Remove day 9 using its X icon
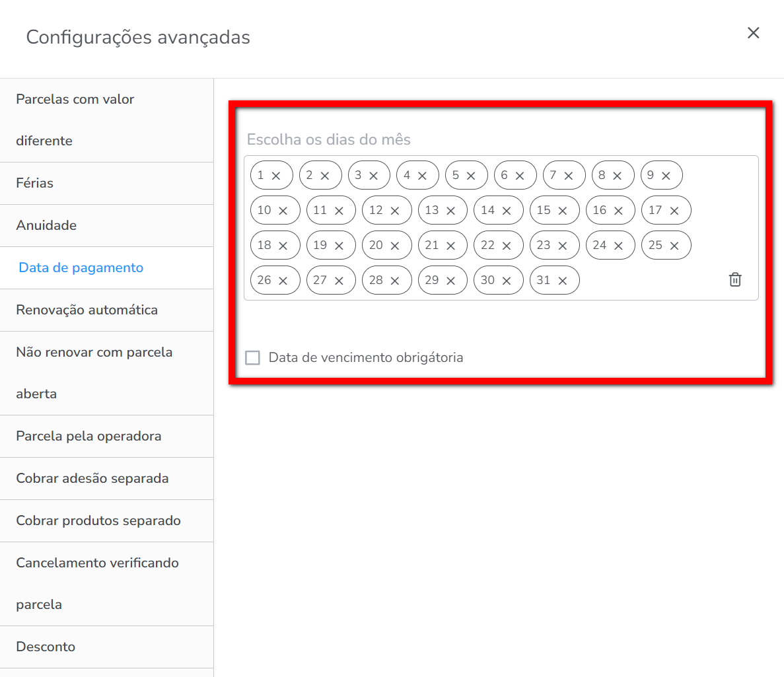This screenshot has height=677, width=784. click(x=666, y=176)
